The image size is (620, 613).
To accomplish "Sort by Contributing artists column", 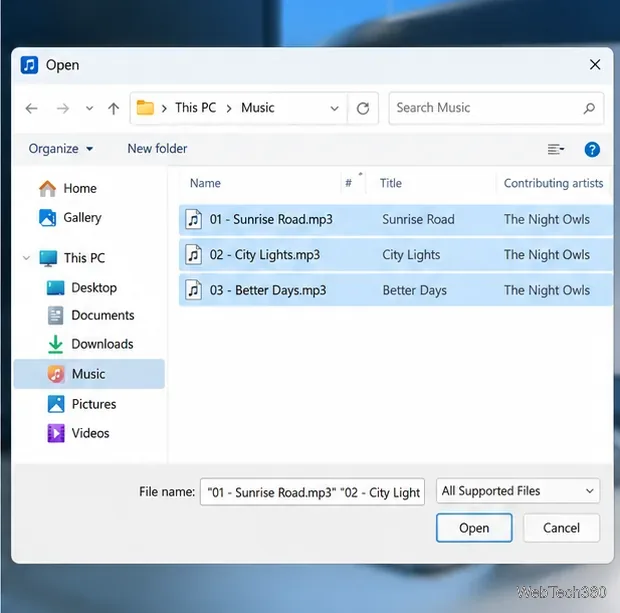I will click(x=553, y=183).
